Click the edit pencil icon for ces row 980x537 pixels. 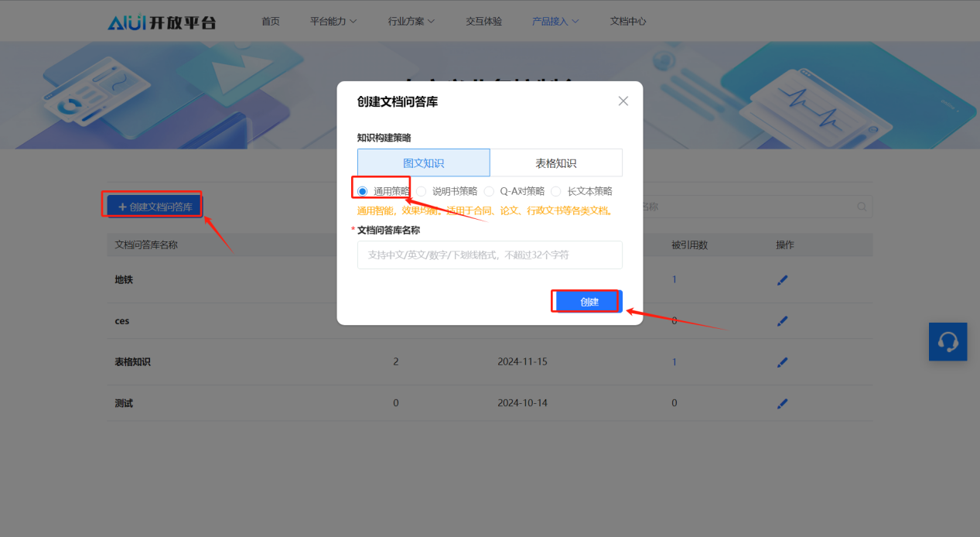click(782, 321)
